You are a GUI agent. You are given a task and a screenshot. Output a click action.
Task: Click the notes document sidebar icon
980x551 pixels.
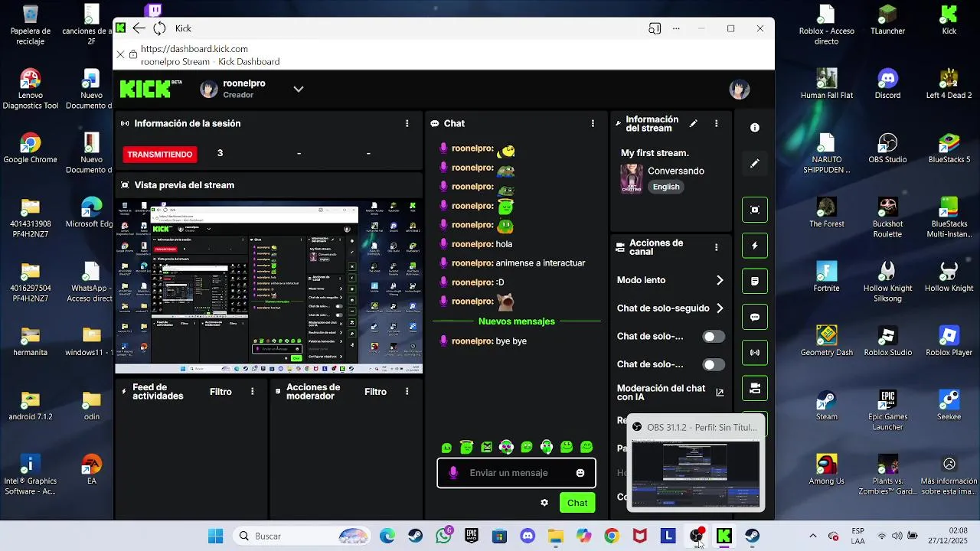[755, 281]
